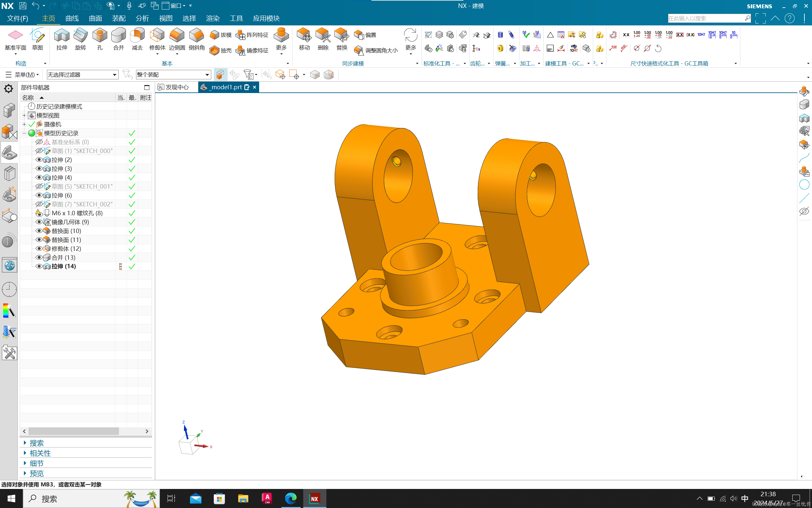The height and width of the screenshot is (508, 812).
Task: Toggle visibility of 拉伸 (14)
Action: pos(39,266)
